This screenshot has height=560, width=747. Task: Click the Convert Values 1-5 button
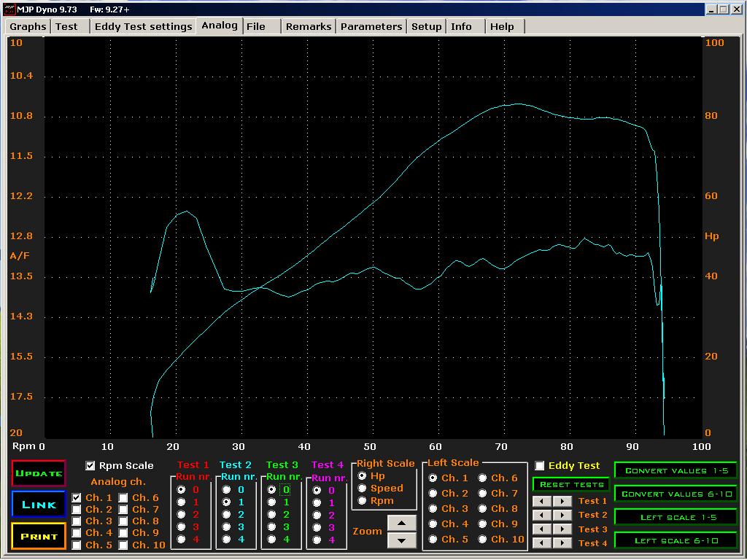(x=676, y=470)
